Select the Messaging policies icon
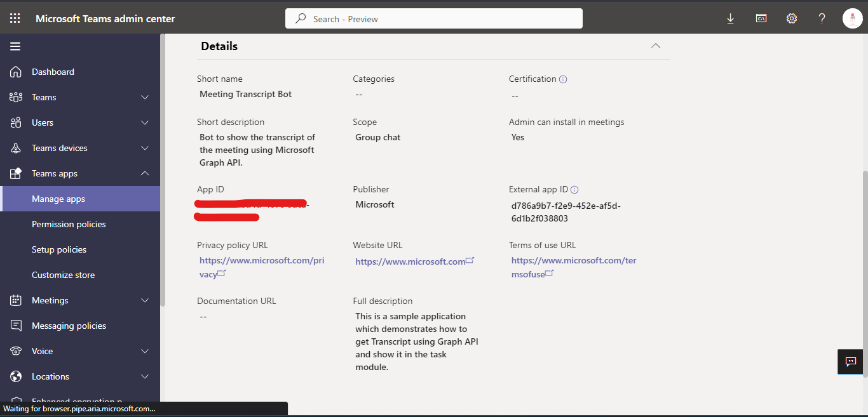868x417 pixels. [x=14, y=325]
